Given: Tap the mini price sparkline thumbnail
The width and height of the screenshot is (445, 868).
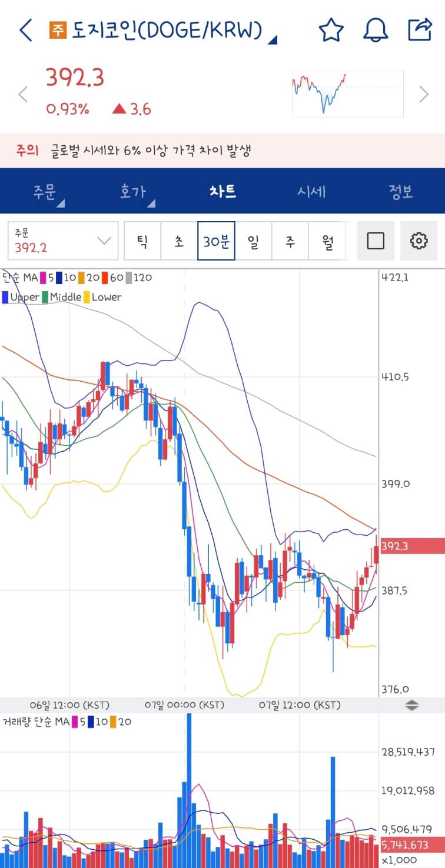Looking at the screenshot, I should [x=347, y=94].
